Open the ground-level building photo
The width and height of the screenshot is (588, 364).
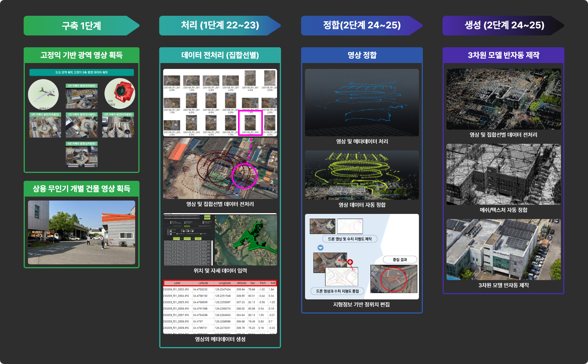[81, 232]
